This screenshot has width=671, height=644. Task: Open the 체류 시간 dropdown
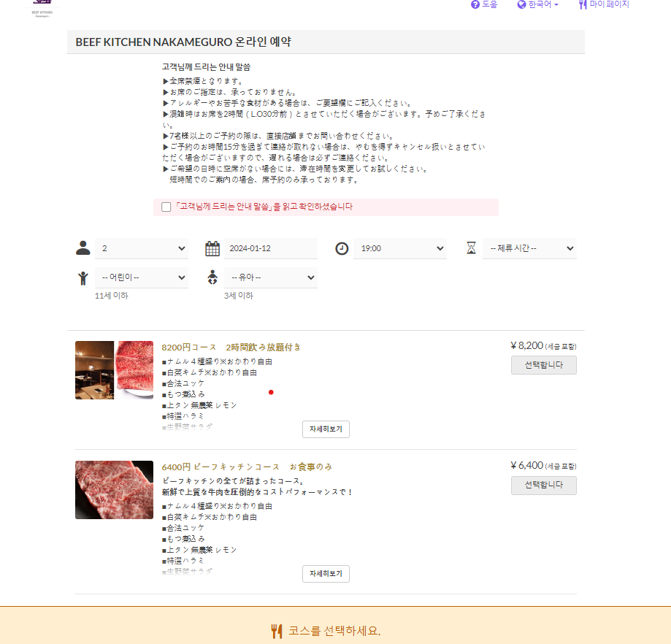(530, 248)
